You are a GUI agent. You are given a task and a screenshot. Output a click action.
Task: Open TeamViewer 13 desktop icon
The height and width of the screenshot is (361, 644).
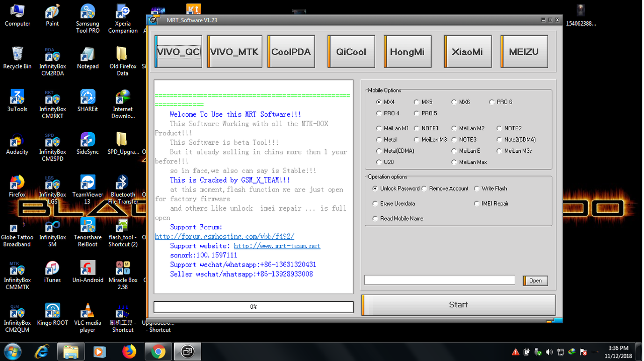(x=88, y=190)
